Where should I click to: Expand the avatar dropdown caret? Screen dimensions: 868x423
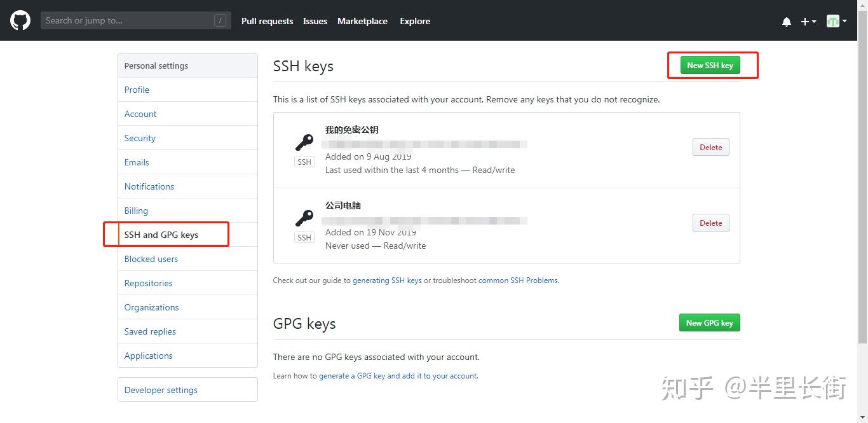[x=843, y=21]
